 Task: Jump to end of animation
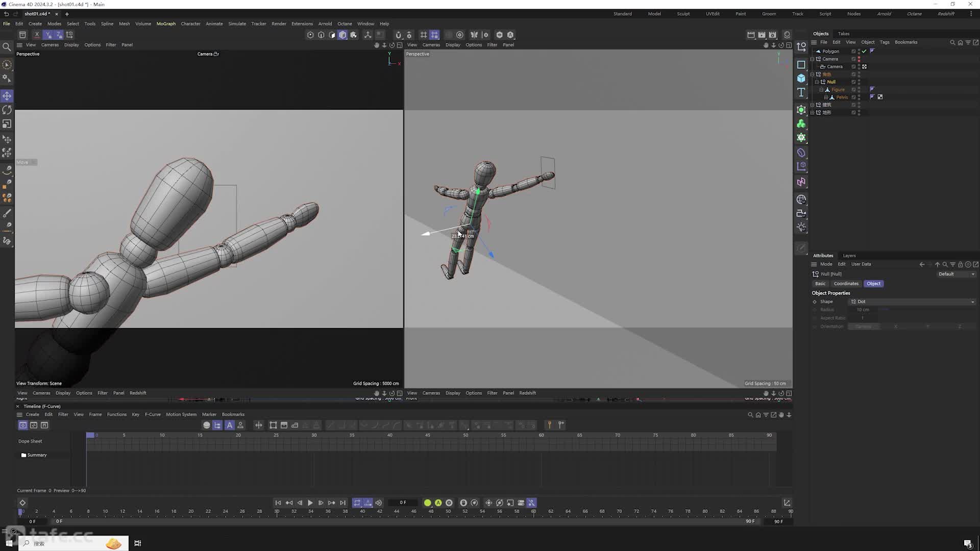click(x=342, y=503)
